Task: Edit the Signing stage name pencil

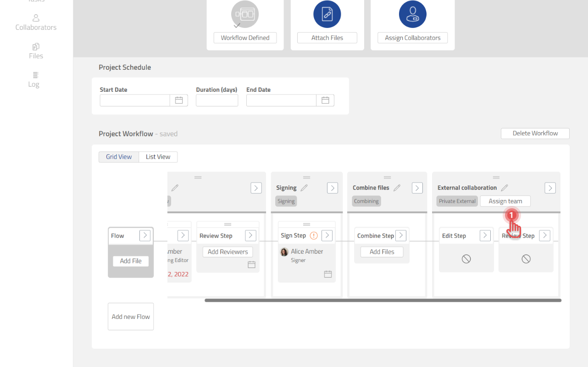Action: point(304,188)
